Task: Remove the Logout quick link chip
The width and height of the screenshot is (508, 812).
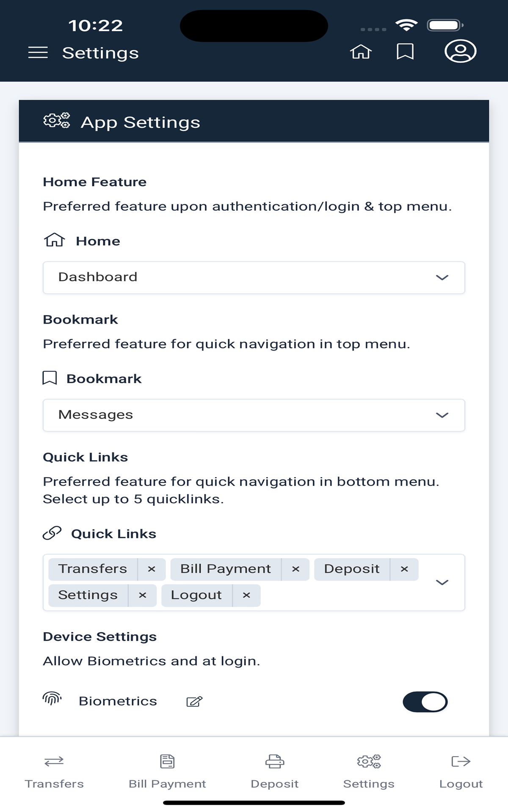Action: click(246, 595)
